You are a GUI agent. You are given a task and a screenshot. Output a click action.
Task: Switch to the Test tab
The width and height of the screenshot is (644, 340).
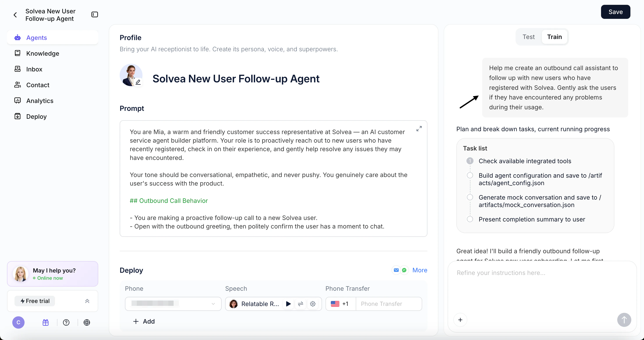[x=528, y=37]
